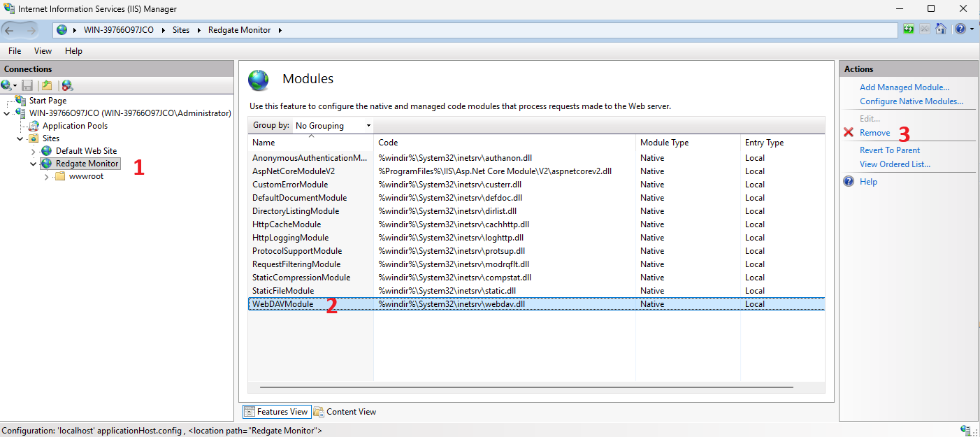
Task: Click View Ordered List in Actions pane
Action: click(895, 164)
